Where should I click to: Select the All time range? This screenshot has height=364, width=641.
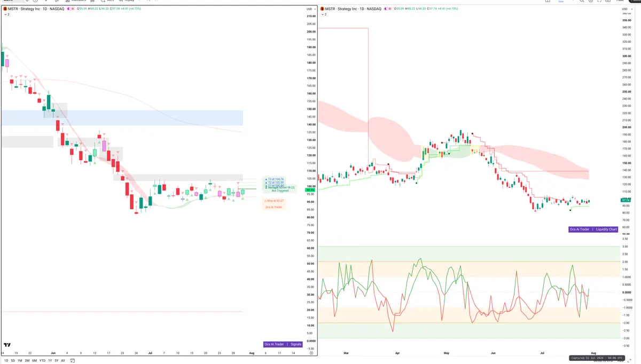[62, 361]
